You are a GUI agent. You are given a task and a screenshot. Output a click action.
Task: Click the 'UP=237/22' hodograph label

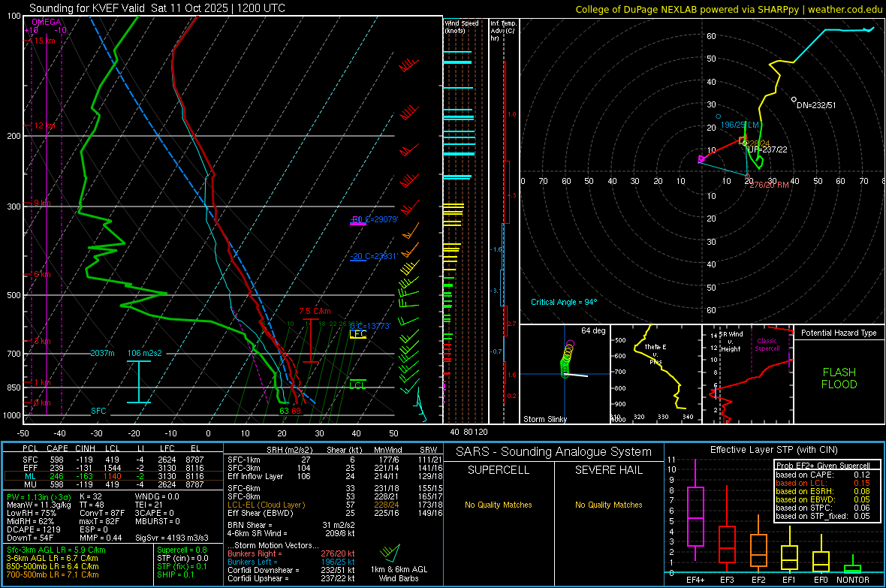pos(767,149)
